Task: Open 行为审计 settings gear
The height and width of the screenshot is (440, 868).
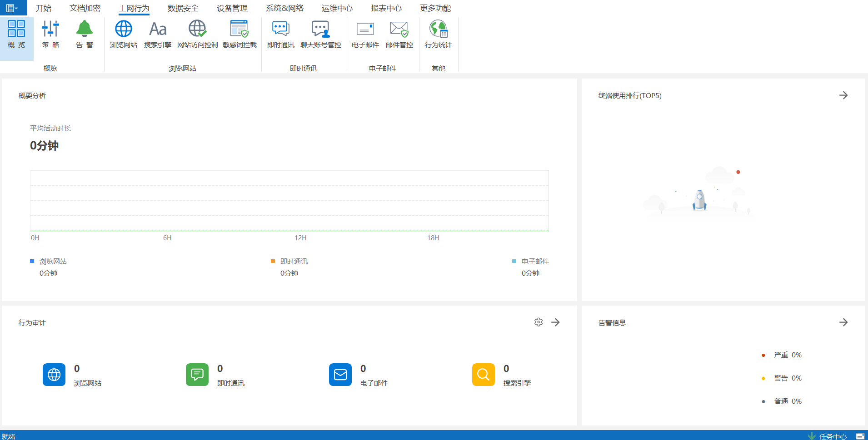Action: [x=539, y=322]
